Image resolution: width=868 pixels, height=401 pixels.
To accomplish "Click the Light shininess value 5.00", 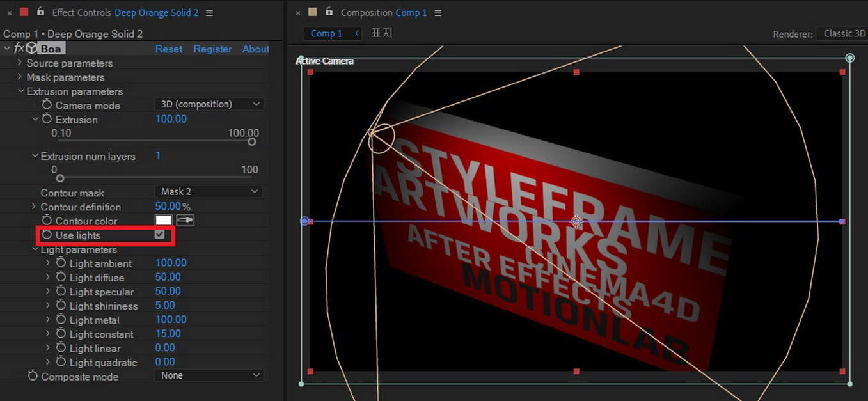I will [x=165, y=305].
